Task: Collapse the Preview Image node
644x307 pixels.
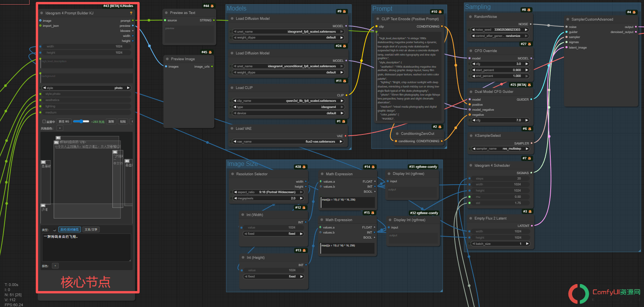Action: click(x=167, y=59)
